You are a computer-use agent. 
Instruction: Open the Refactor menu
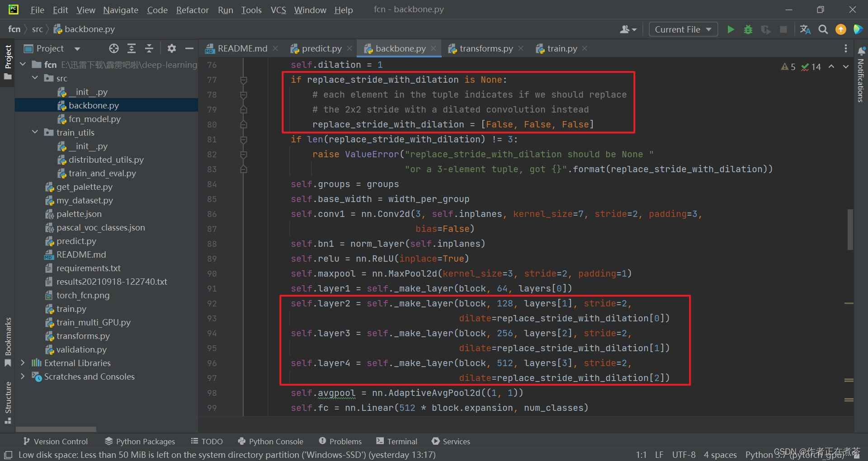point(192,9)
